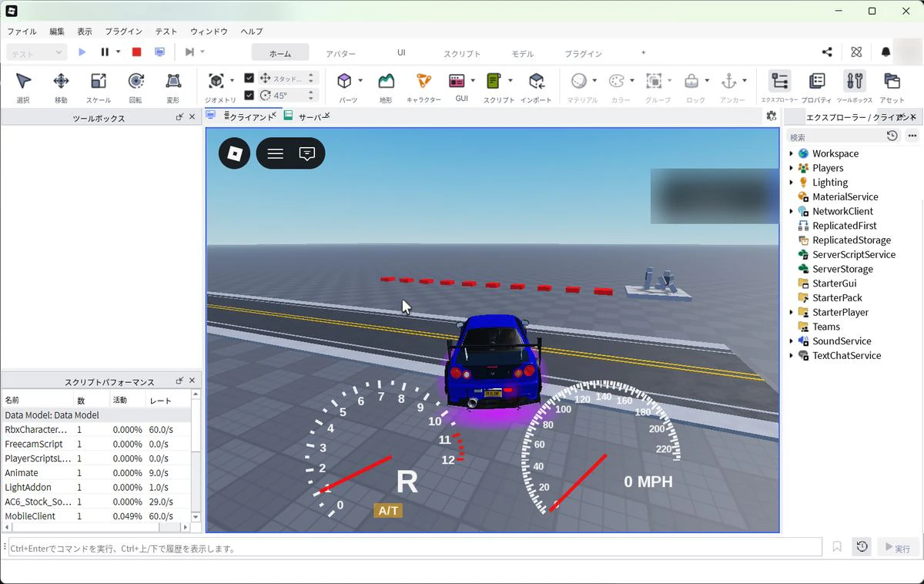Select the 選択 (Select) tool
Screen dimensions: 924x584
[23, 87]
